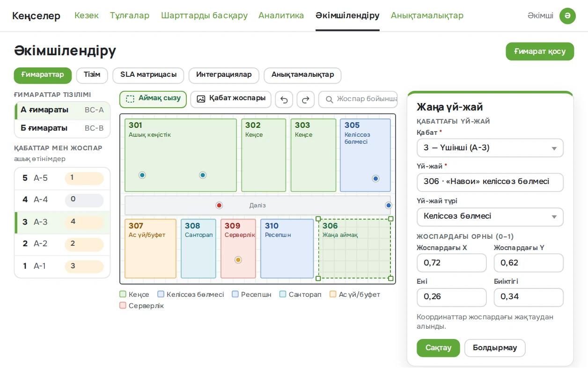Choose floor A-4 row
Screen dimensions: 588x368
(x=62, y=200)
